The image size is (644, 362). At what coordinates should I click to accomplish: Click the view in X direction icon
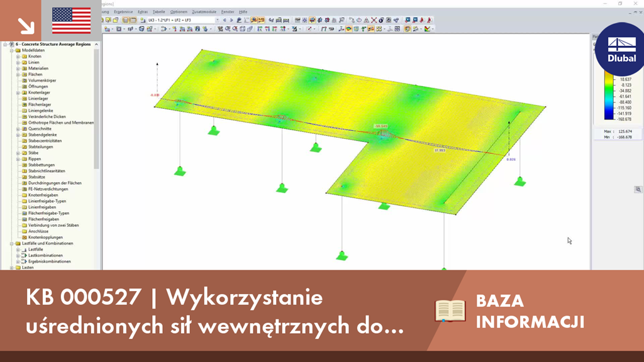[259, 29]
